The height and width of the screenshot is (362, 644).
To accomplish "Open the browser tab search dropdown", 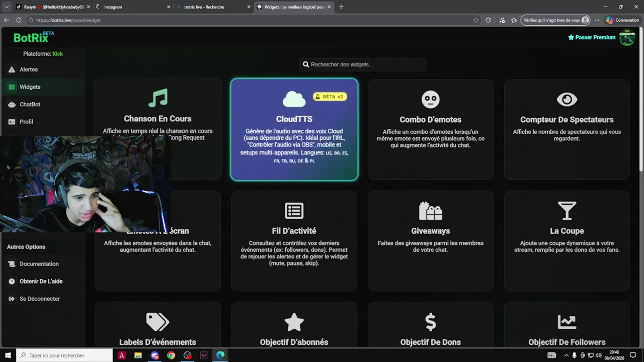I will [7, 7].
